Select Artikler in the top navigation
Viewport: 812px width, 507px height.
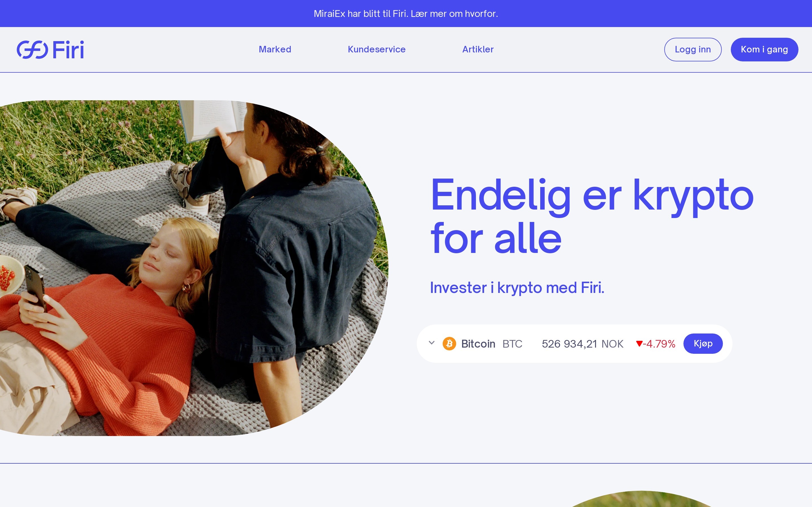click(x=478, y=49)
